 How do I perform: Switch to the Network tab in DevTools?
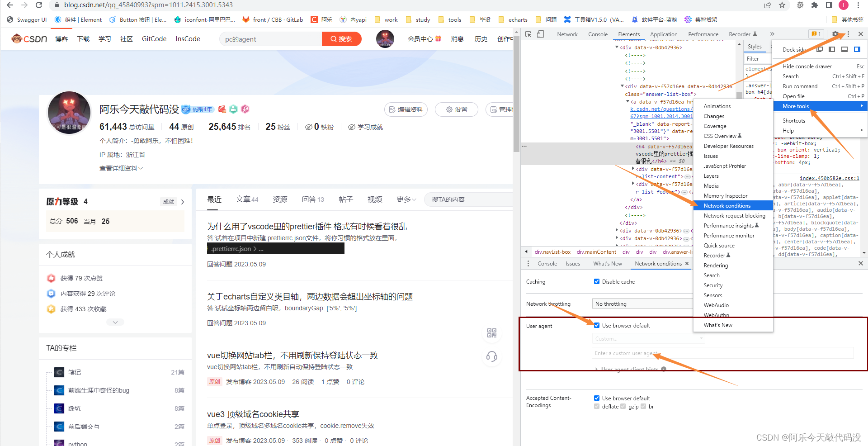(x=567, y=34)
